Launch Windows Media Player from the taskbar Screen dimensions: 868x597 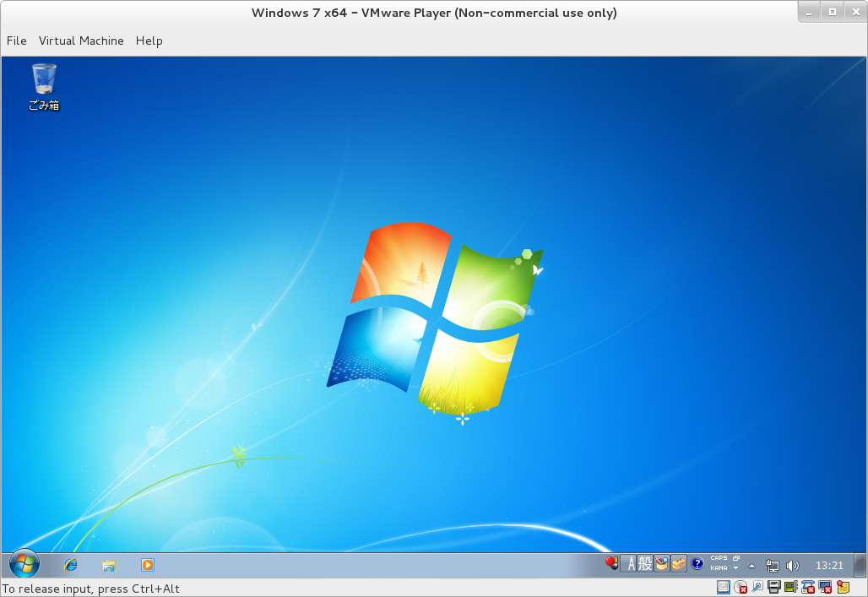147,565
